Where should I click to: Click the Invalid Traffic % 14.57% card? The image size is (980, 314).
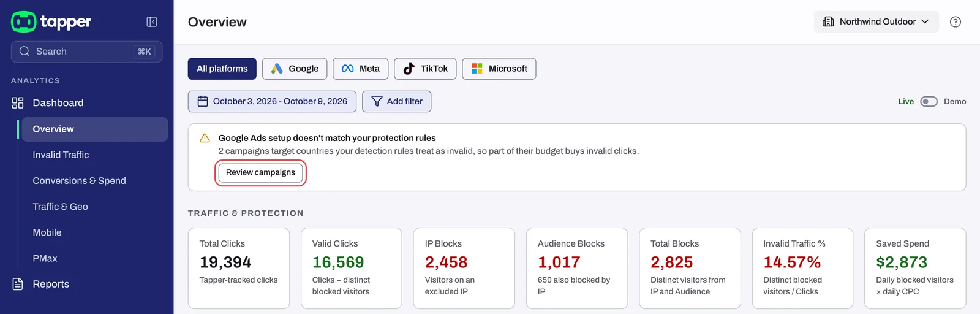click(x=802, y=268)
